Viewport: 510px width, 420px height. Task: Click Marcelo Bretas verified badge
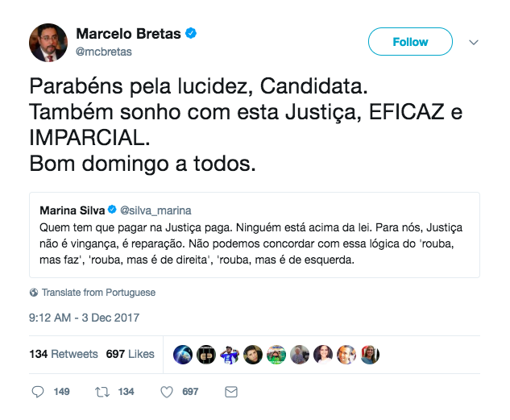click(192, 34)
